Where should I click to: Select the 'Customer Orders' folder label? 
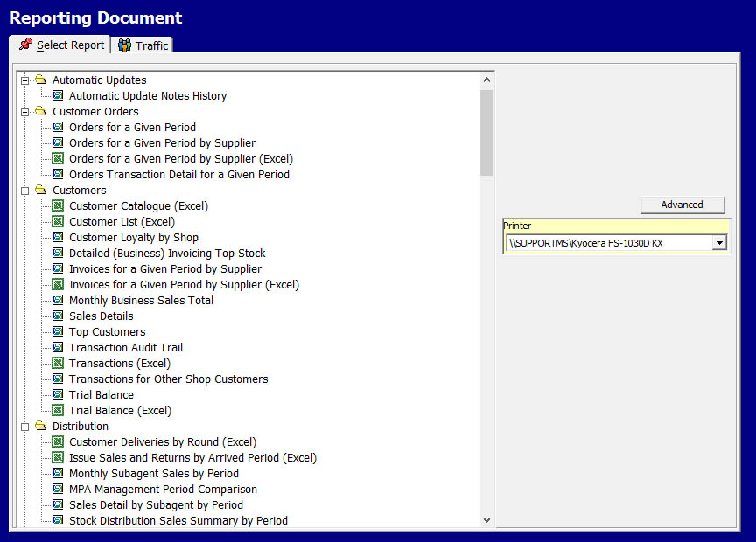click(x=95, y=111)
